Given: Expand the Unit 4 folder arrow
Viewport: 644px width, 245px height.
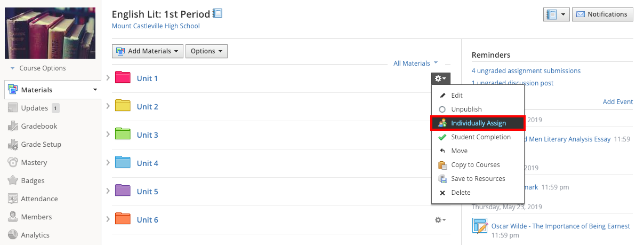Looking at the screenshot, I should [108, 163].
